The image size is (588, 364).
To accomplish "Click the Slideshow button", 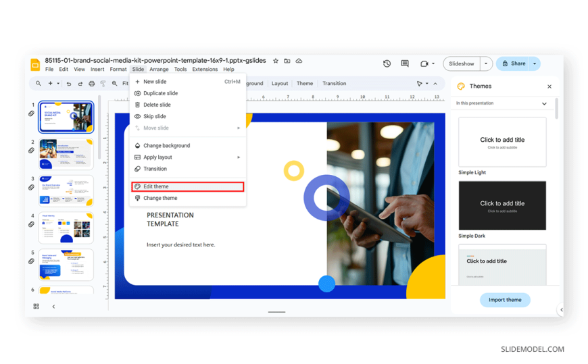I will coord(462,63).
